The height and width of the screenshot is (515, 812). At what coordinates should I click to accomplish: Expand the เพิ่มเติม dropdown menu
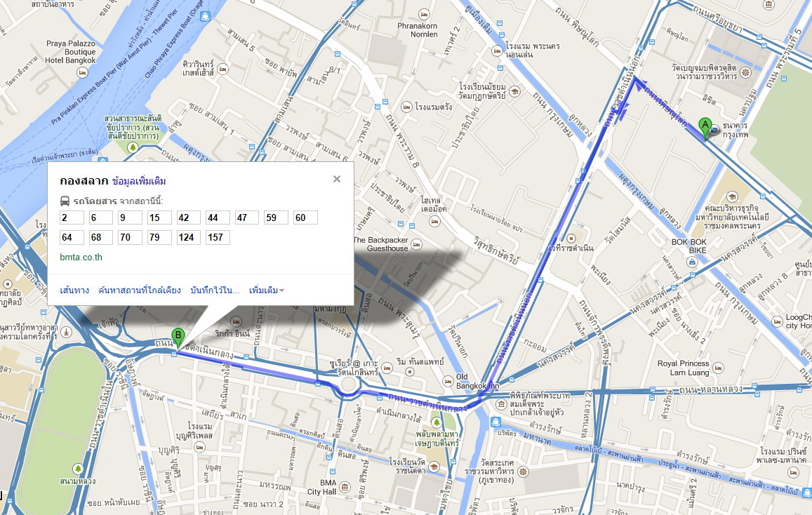[x=266, y=290]
